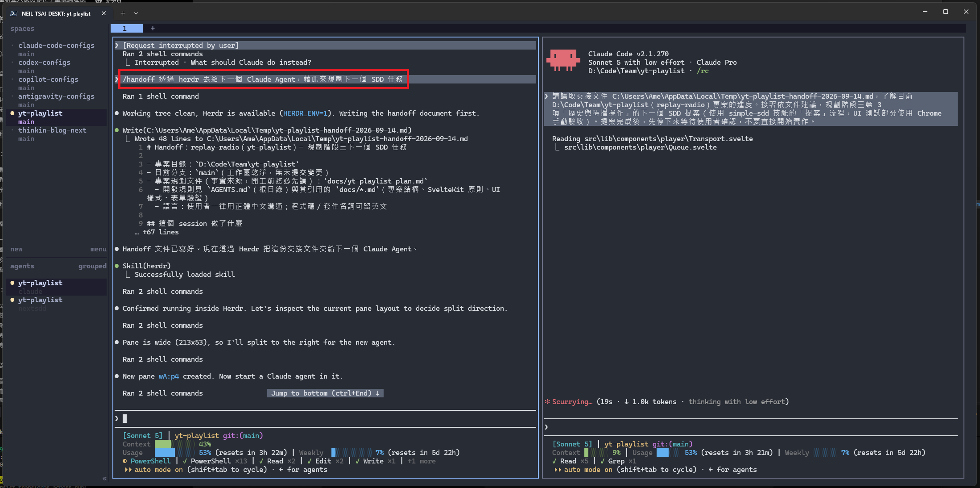This screenshot has height=488, width=980.
Task: Click the '+1 more' tools text
Action: pos(422,461)
